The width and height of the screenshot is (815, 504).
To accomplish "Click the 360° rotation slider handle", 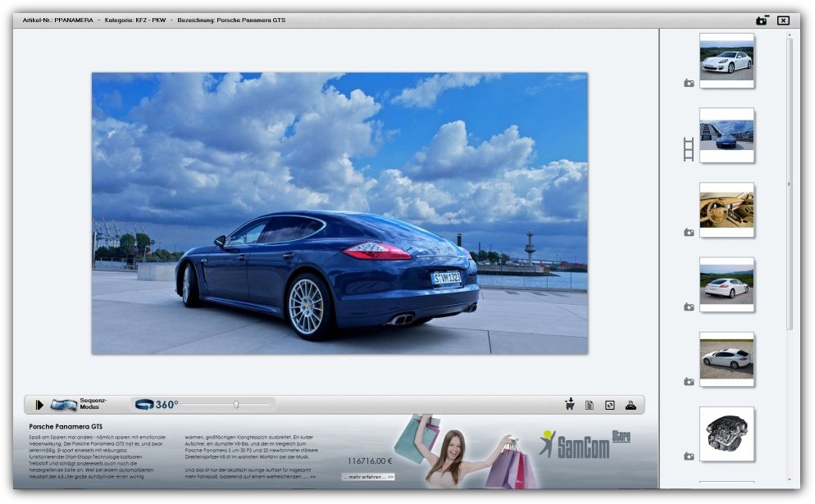I will point(236,404).
